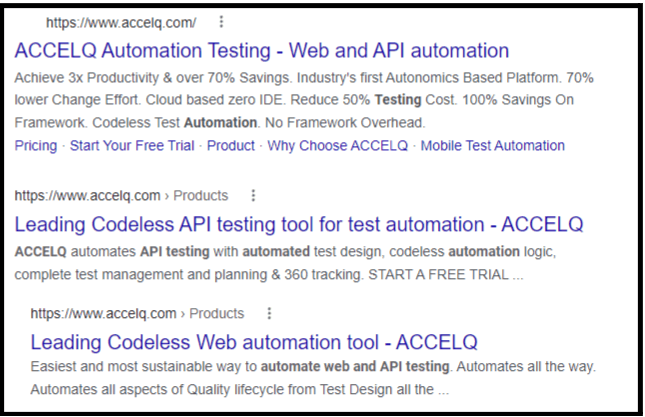This screenshot has width=645, height=417.
Task: Go to the Pricing sitelink
Action: (x=36, y=146)
